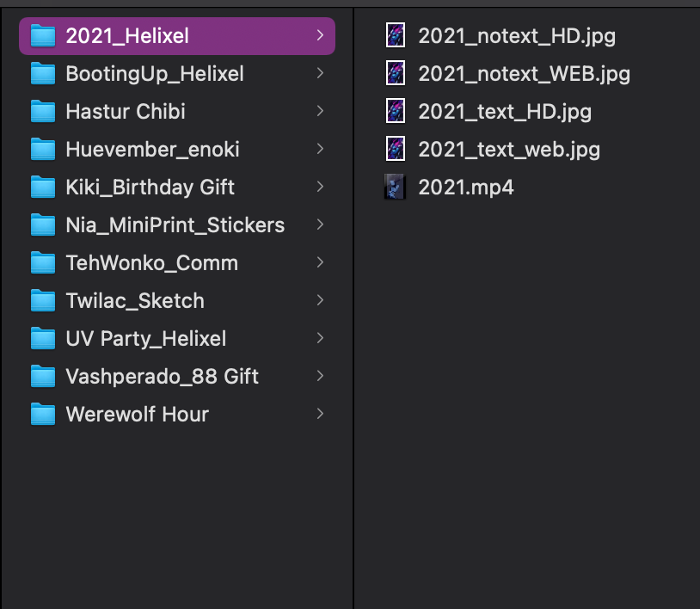Click the 2021_Helixel folder icon
Image resolution: width=700 pixels, height=609 pixels.
(42, 36)
